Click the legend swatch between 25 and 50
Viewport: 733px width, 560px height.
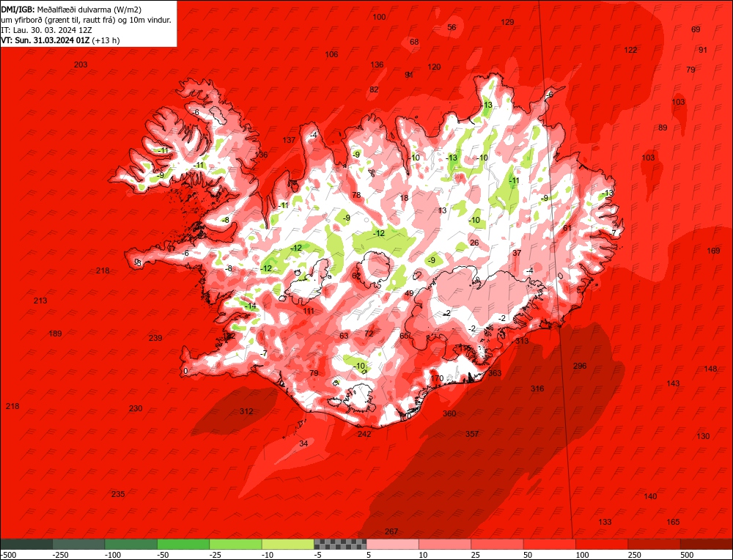tap(498, 544)
